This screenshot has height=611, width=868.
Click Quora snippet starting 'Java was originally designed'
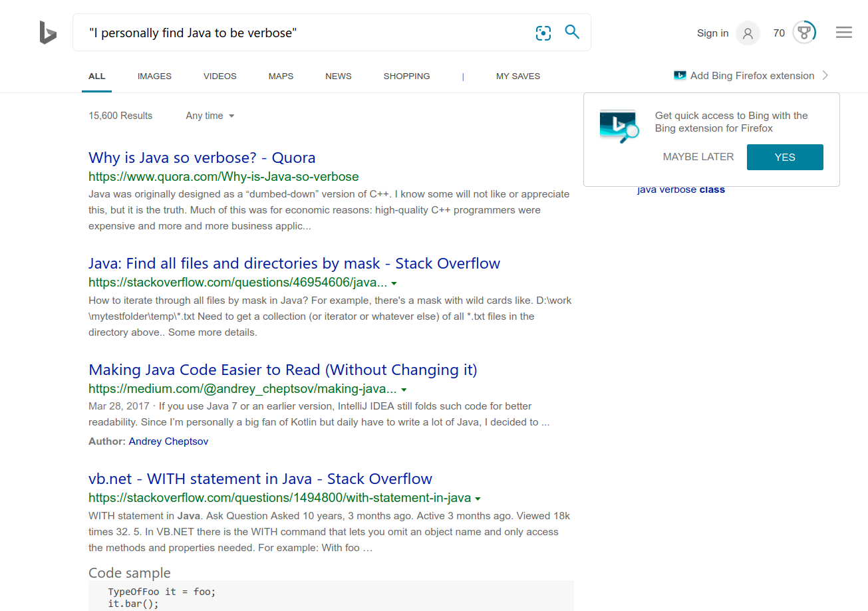pyautogui.click(x=329, y=210)
